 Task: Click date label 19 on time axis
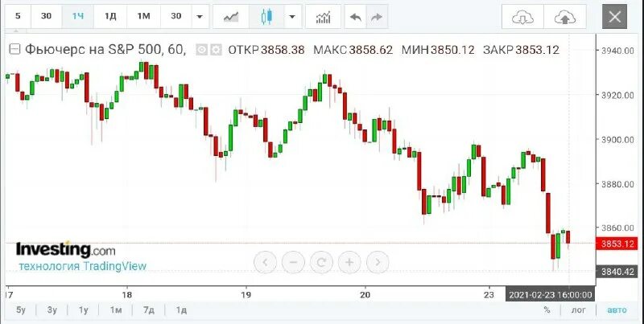[246, 294]
